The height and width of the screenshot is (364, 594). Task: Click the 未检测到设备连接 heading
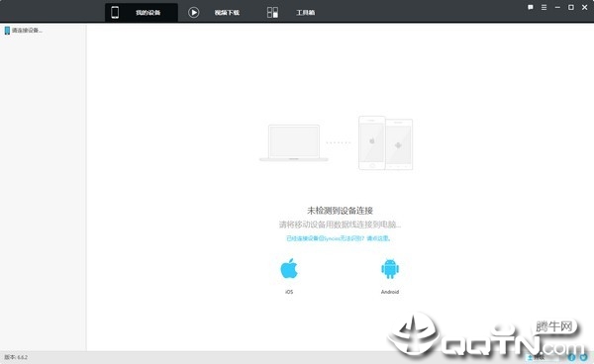coord(340,211)
